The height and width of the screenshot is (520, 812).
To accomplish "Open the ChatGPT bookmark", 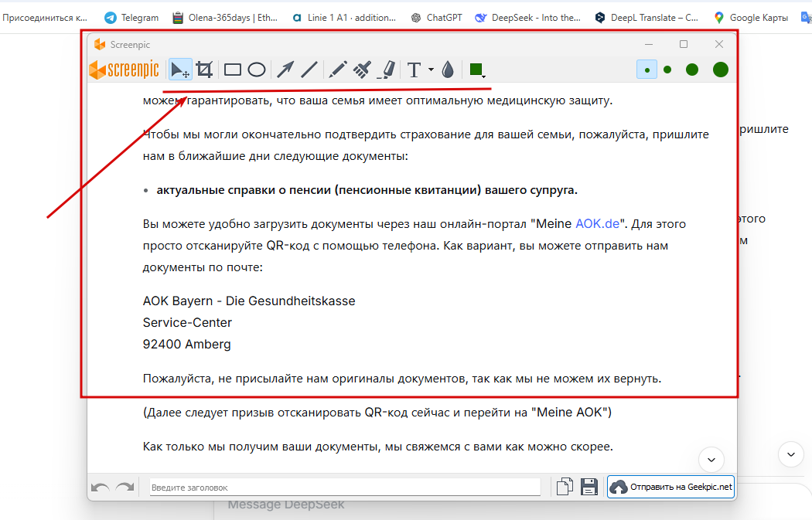I will [437, 18].
